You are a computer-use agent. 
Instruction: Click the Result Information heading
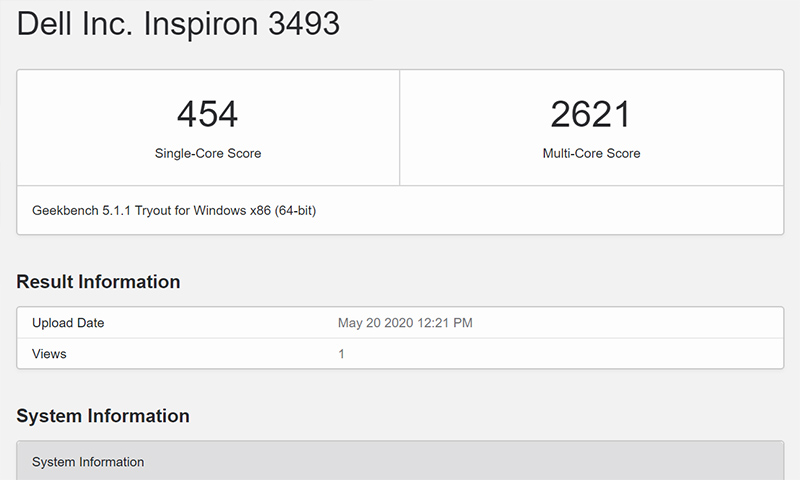tap(98, 282)
